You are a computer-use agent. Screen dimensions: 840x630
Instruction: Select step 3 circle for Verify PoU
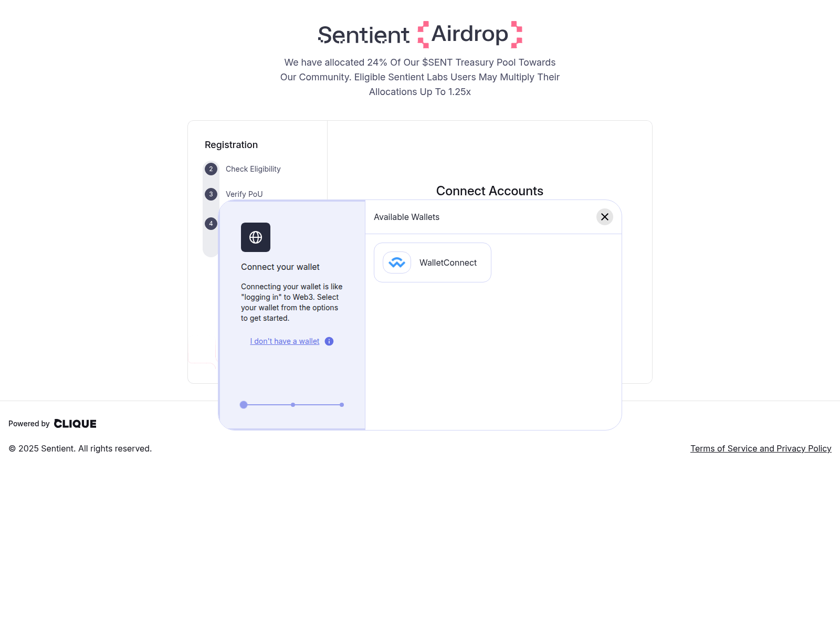coord(211,194)
